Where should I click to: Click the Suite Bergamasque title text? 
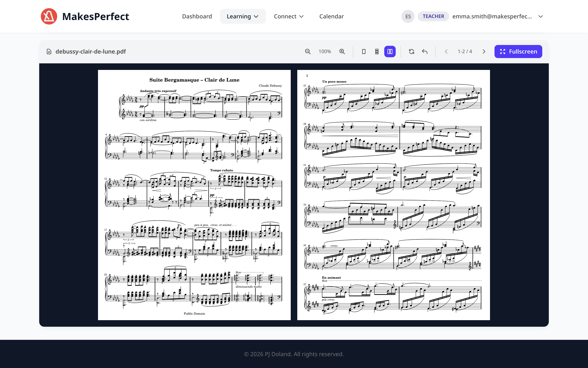pyautogui.click(x=194, y=80)
